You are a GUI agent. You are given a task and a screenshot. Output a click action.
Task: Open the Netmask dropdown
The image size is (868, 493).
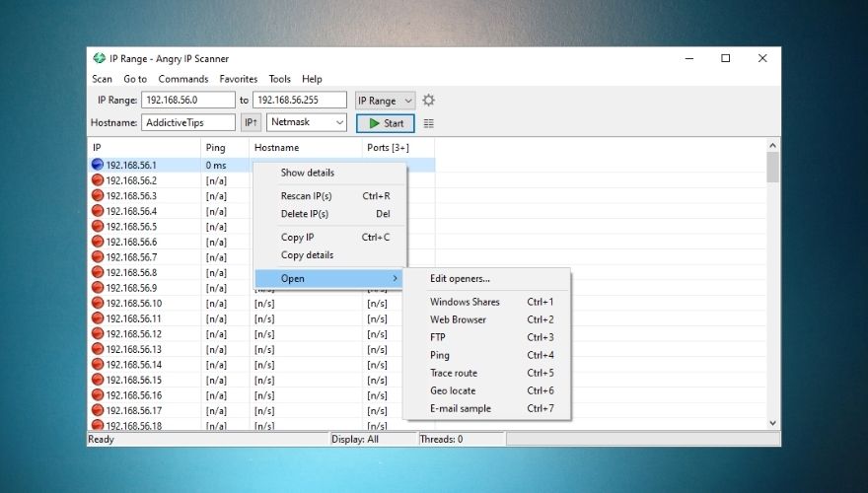click(x=307, y=122)
